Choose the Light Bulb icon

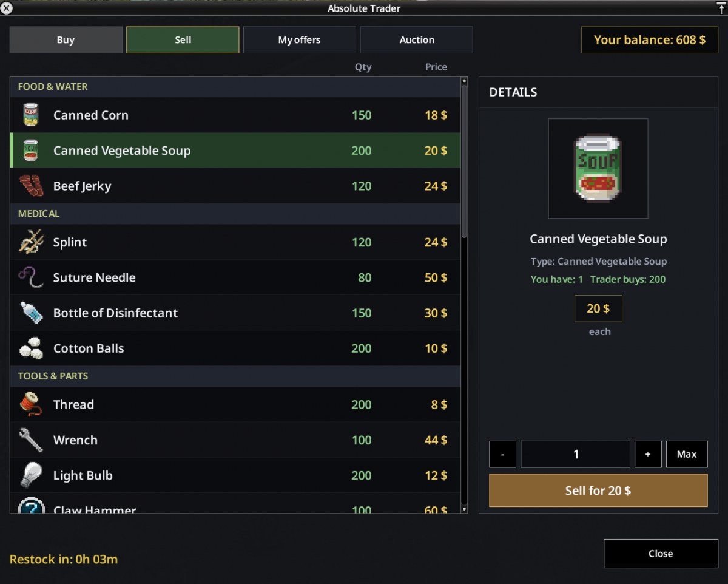point(30,475)
